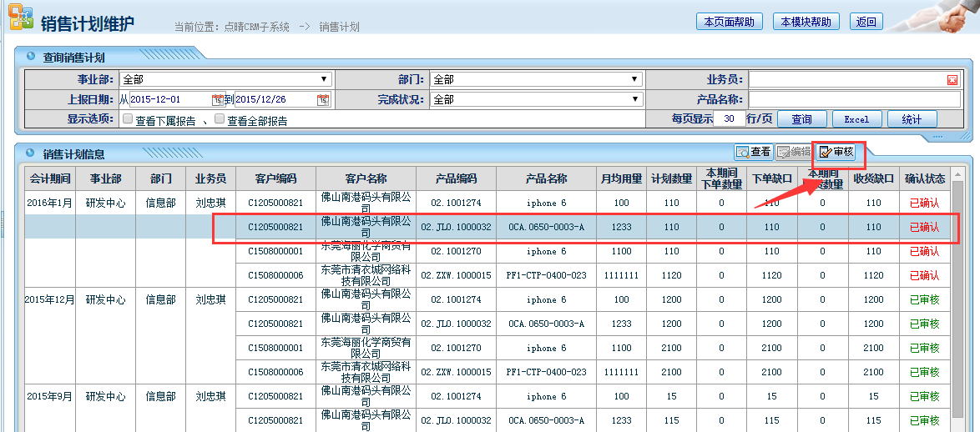Click the 查询 search button
Viewport: 980px width, 432px height.
801,119
